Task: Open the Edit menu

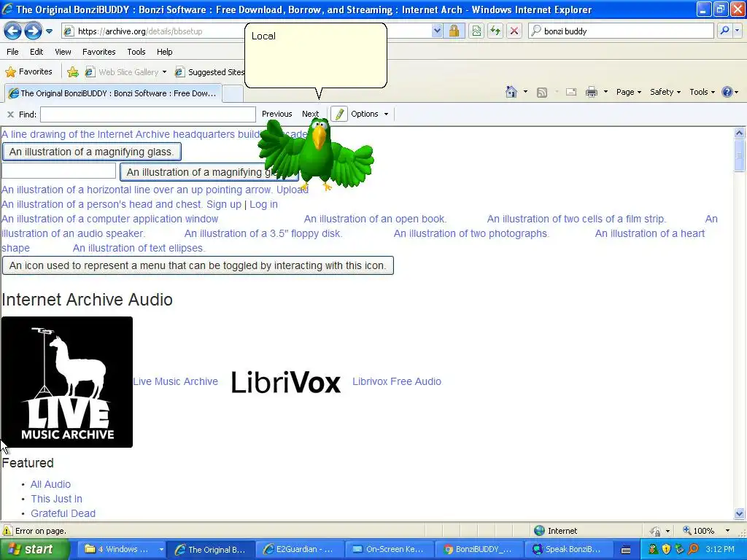Action: [36, 52]
